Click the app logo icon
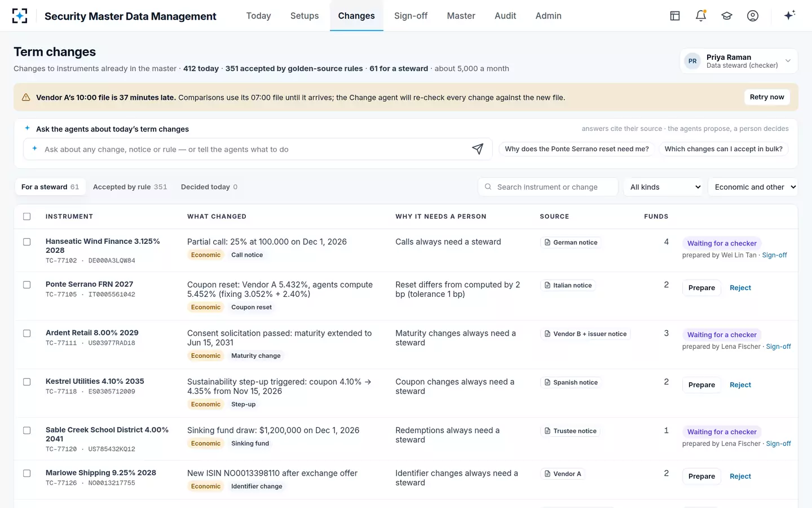 tap(20, 16)
